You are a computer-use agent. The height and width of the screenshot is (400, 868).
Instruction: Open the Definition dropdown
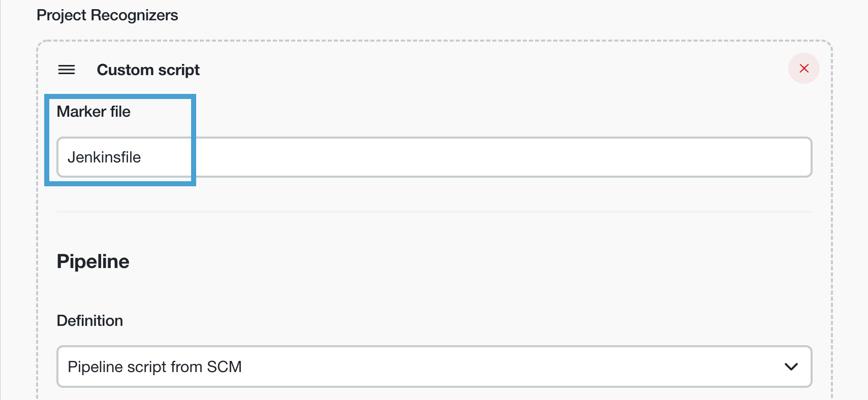coord(433,366)
